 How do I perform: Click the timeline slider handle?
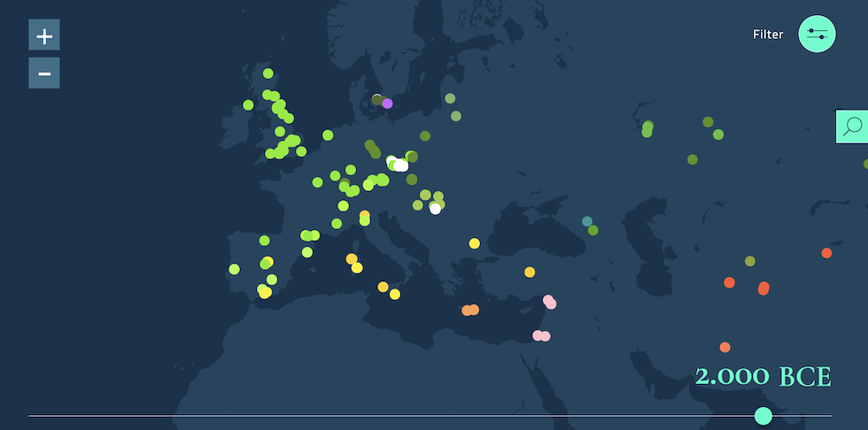[x=763, y=416]
